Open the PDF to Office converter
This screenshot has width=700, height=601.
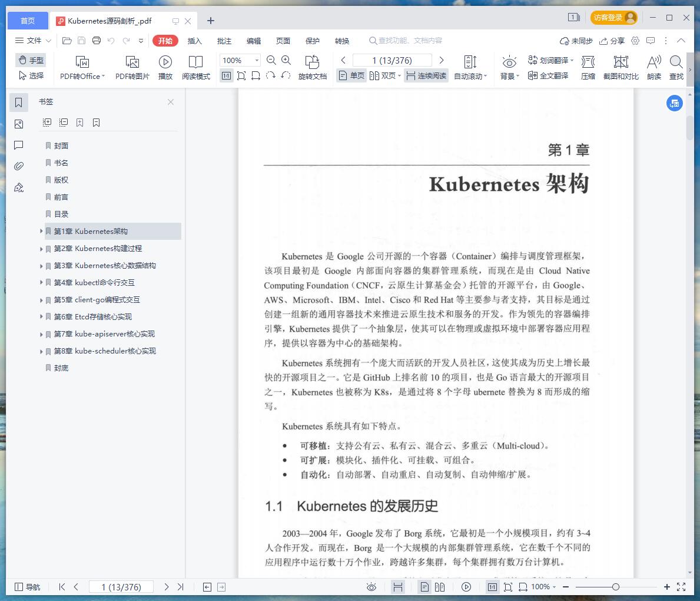tap(82, 68)
